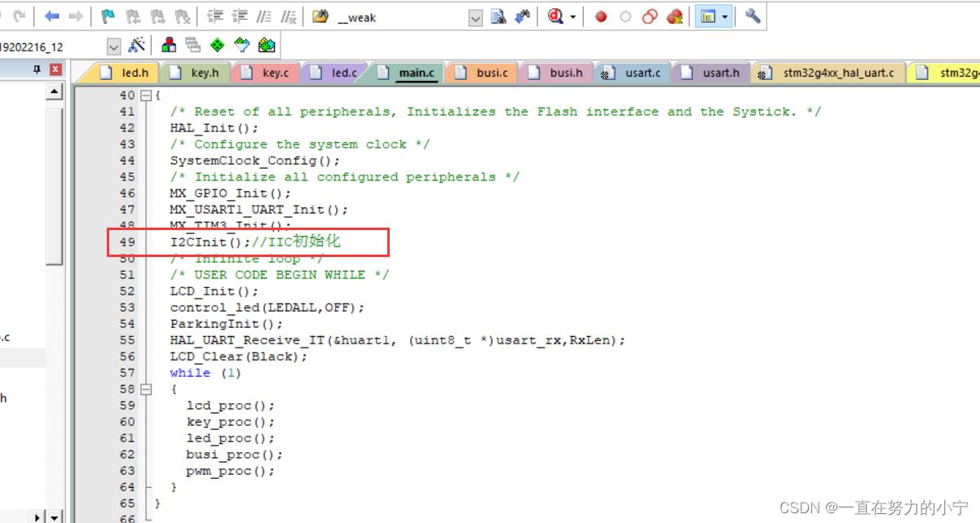This screenshot has height=523, width=980.
Task: Open Options for Target magic wand
Action: coord(138,45)
